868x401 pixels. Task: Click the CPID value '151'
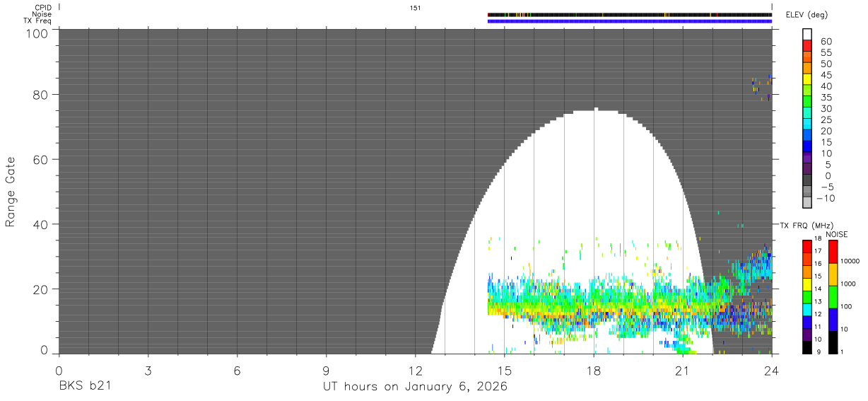(416, 8)
